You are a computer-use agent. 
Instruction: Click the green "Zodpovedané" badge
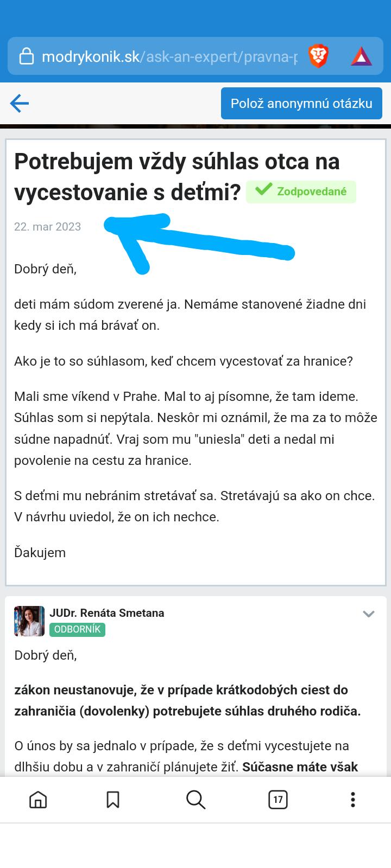(311, 192)
